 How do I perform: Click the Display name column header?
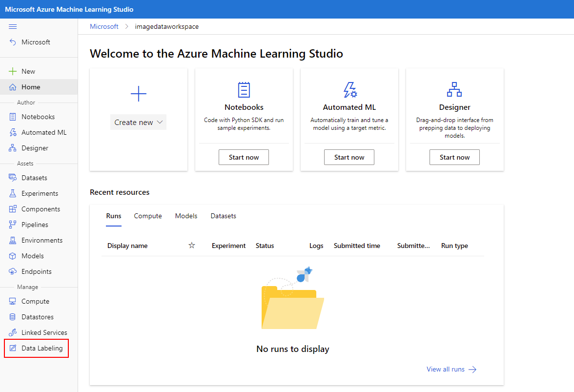127,246
